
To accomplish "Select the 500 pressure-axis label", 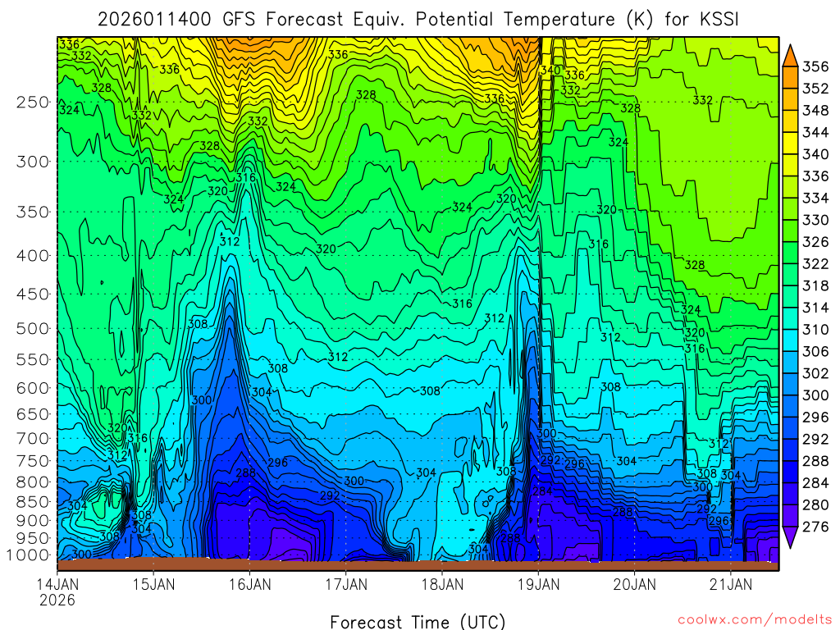I will tap(33, 328).
